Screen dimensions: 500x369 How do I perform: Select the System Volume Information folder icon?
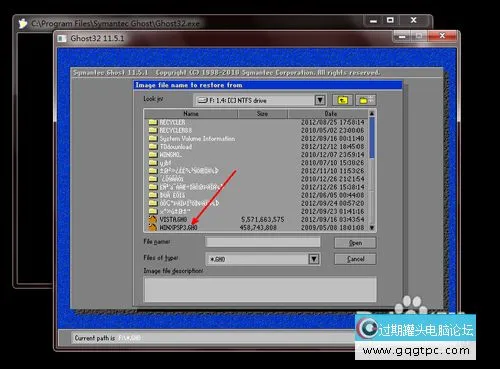pyautogui.click(x=153, y=138)
